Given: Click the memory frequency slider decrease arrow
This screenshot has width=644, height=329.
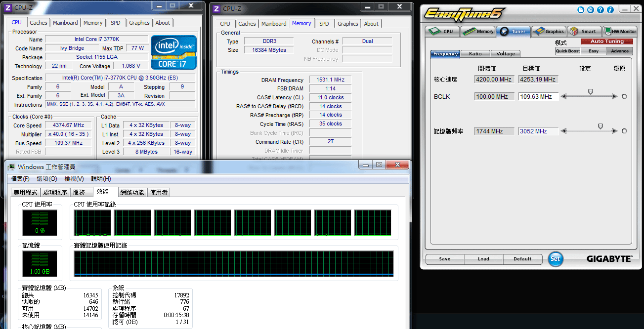Looking at the screenshot, I should [x=563, y=131].
